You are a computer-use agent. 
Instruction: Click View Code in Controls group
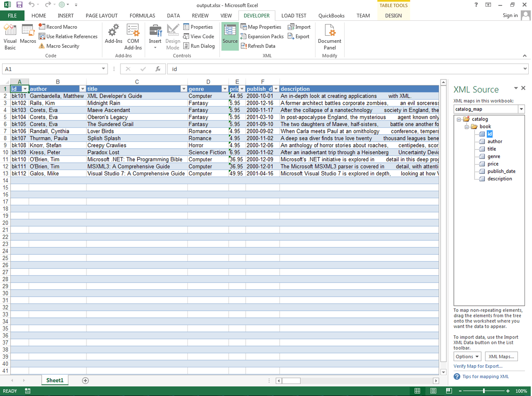[199, 36]
